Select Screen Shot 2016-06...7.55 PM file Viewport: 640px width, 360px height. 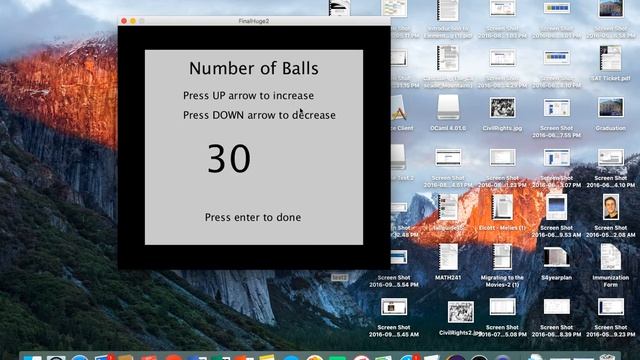[556, 108]
